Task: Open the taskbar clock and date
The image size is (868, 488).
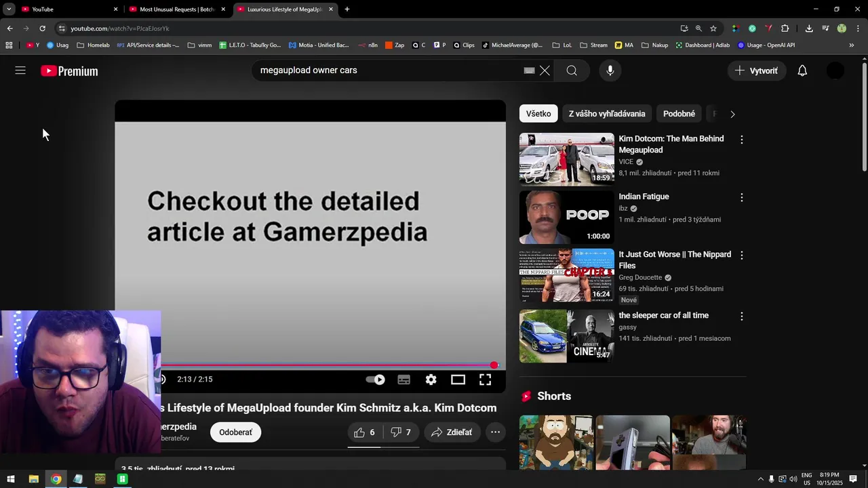Action: (x=829, y=479)
